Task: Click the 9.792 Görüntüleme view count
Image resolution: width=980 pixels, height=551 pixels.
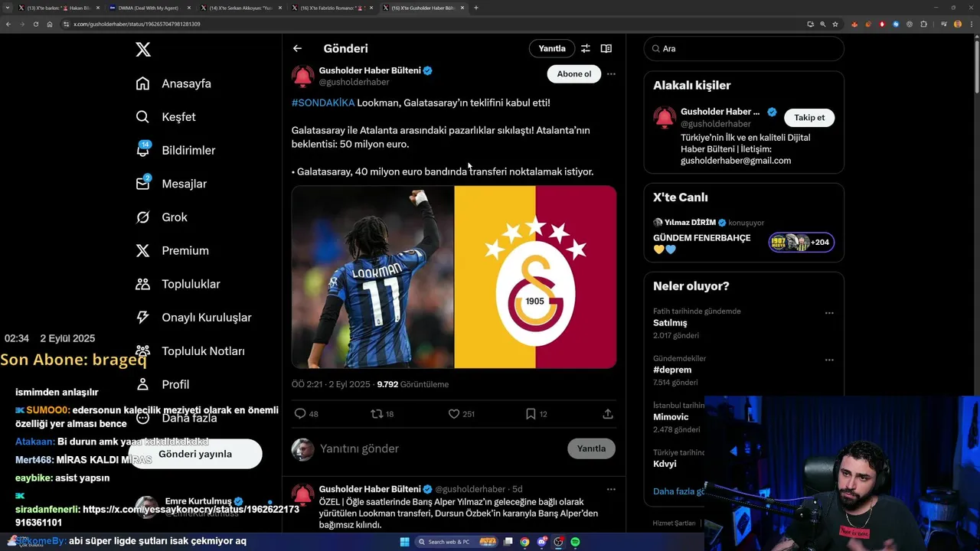Action: point(413,384)
